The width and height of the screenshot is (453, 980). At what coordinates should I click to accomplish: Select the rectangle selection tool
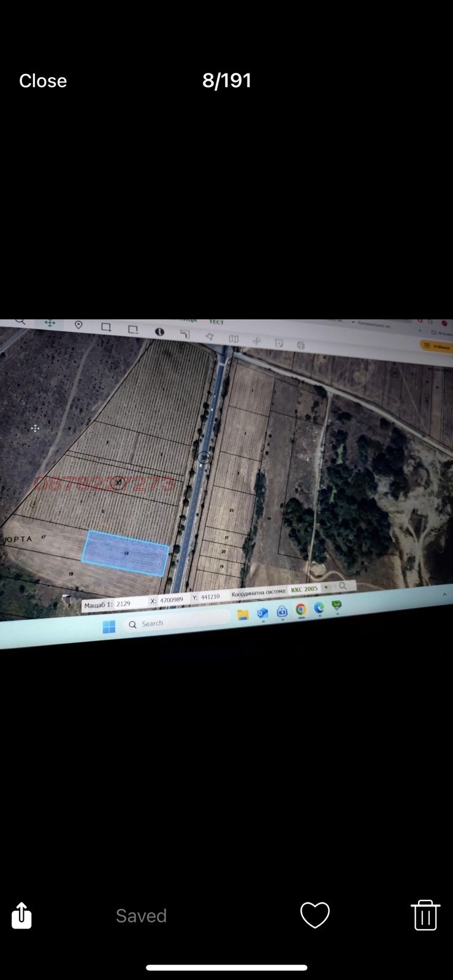pos(106,327)
